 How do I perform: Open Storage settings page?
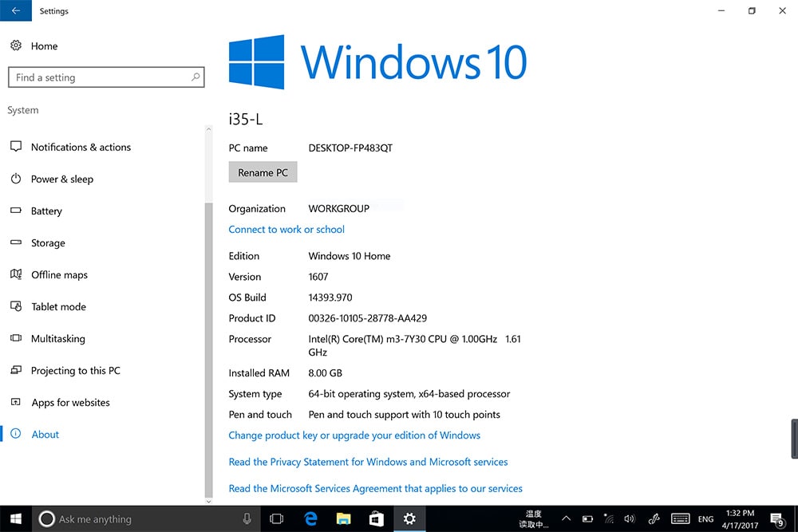coord(48,243)
